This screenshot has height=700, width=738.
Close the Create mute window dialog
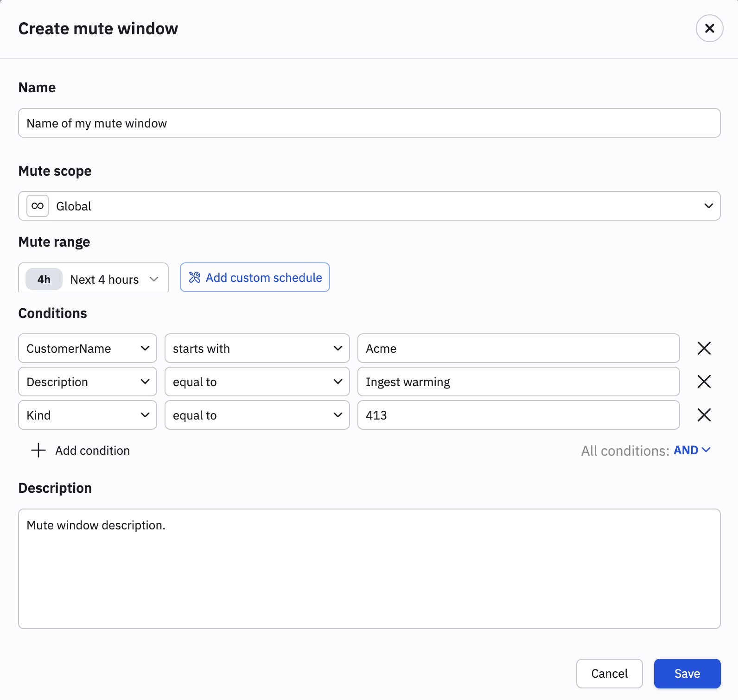709,28
